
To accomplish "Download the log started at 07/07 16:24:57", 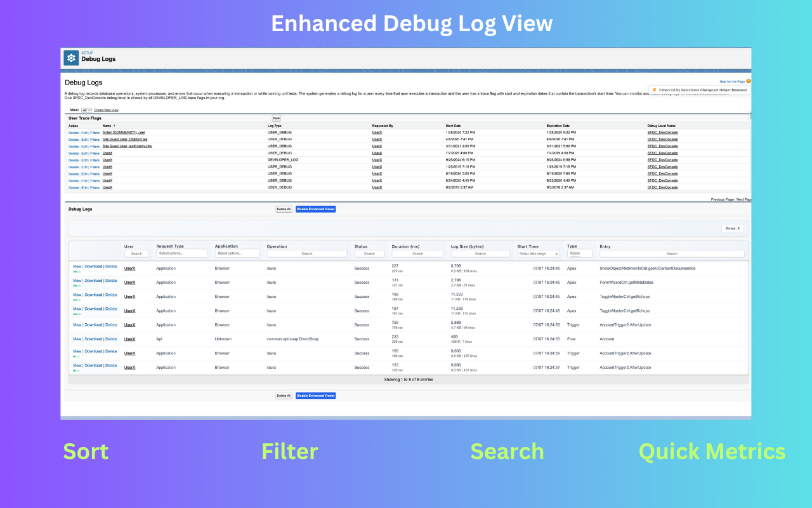I will click(x=93, y=365).
